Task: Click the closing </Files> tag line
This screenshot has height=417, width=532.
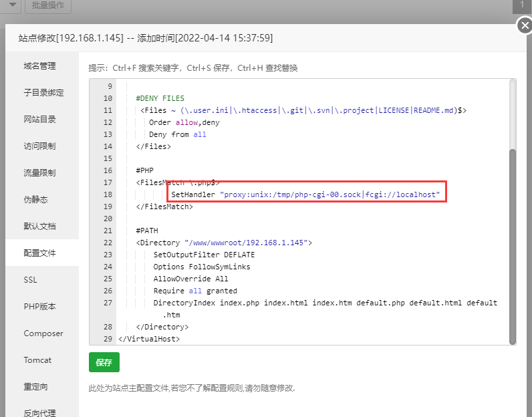Action: click(153, 146)
